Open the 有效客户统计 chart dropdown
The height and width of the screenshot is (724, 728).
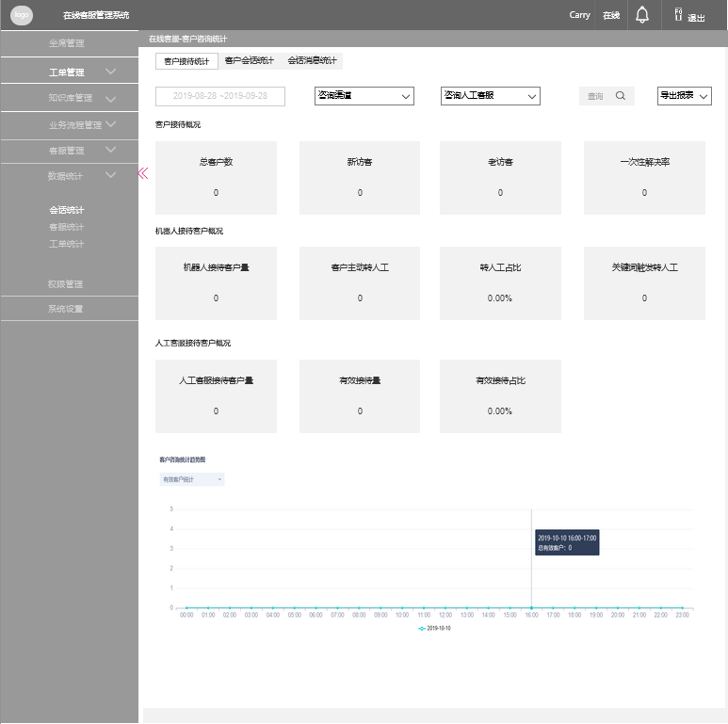(192, 479)
